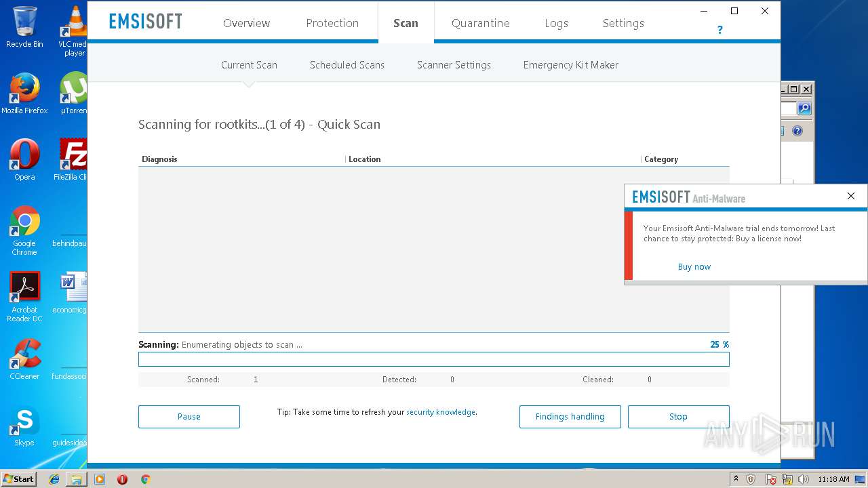Select the CCleaner desktop icon

24,359
